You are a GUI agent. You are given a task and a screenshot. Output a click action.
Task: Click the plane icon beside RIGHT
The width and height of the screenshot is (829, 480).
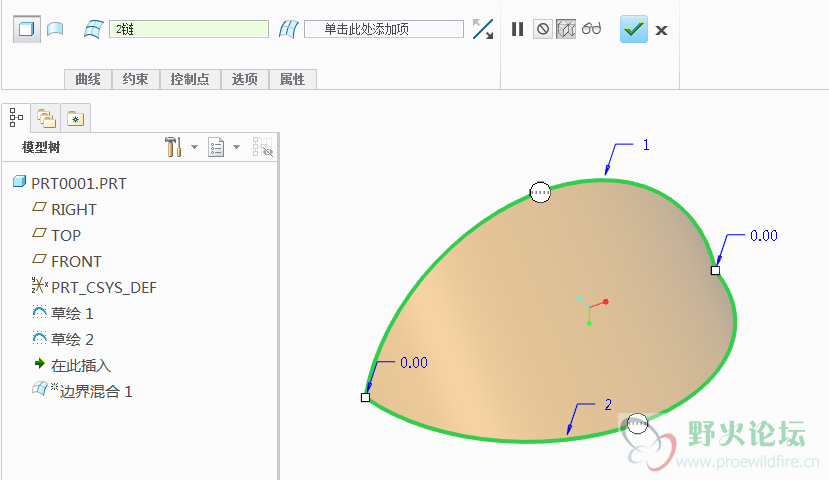click(40, 207)
